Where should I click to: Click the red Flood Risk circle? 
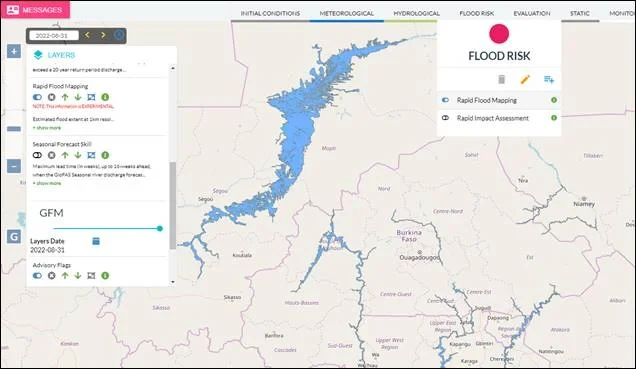pyautogui.click(x=499, y=34)
